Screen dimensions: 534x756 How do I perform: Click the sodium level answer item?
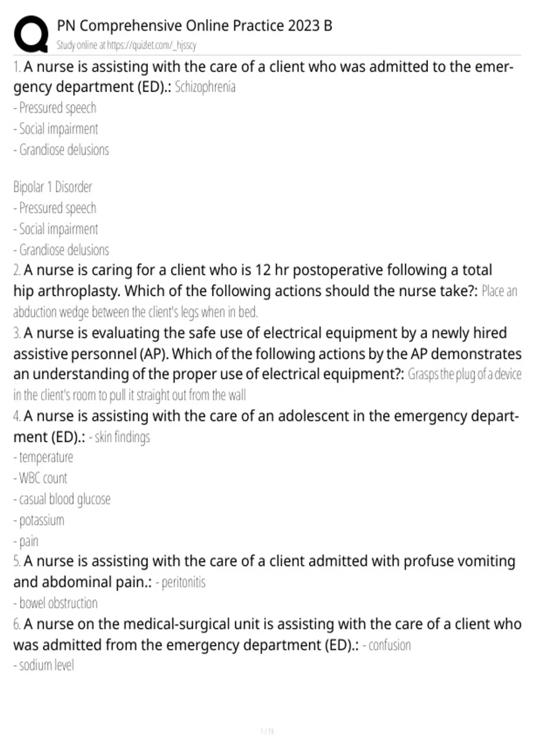tap(44, 665)
